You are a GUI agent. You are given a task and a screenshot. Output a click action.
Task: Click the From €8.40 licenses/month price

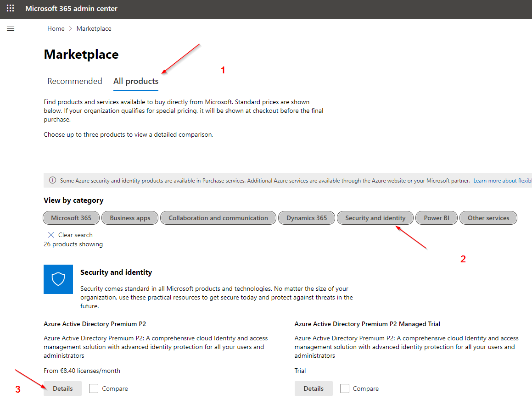point(82,371)
